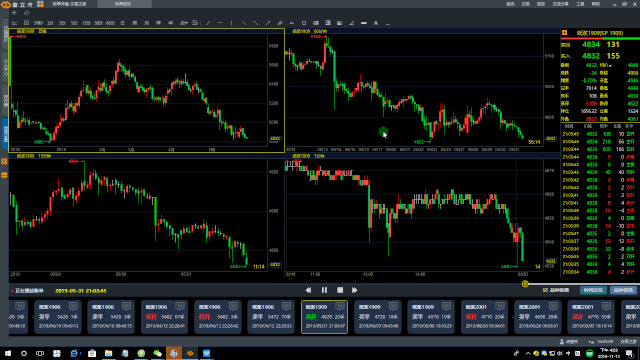Expand the small dropdown arrow in quote panel
The width and height of the screenshot is (640, 360).
coord(610,66)
